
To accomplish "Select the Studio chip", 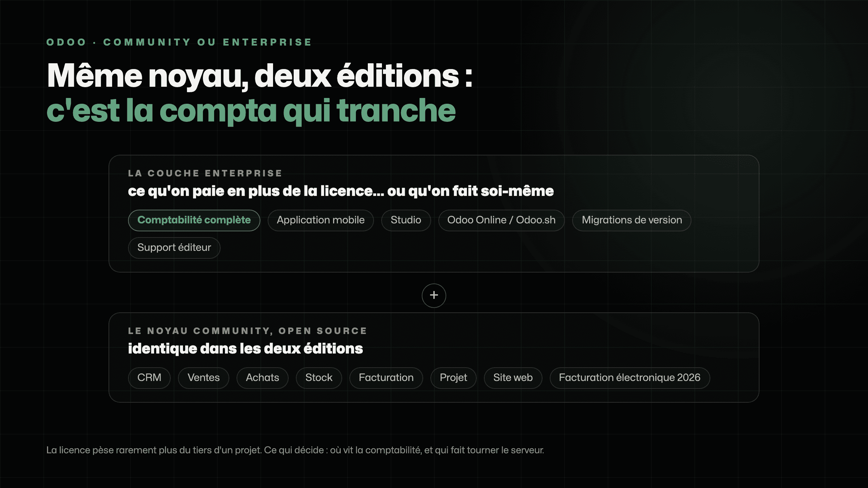I will click(x=406, y=220).
